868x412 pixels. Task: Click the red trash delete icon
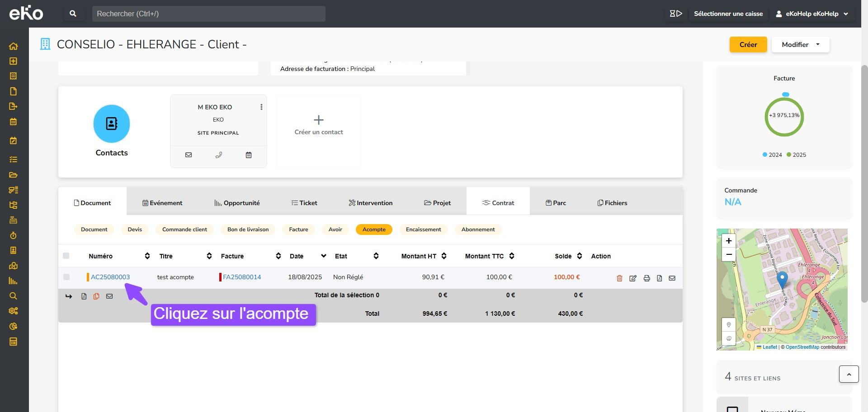(x=619, y=278)
